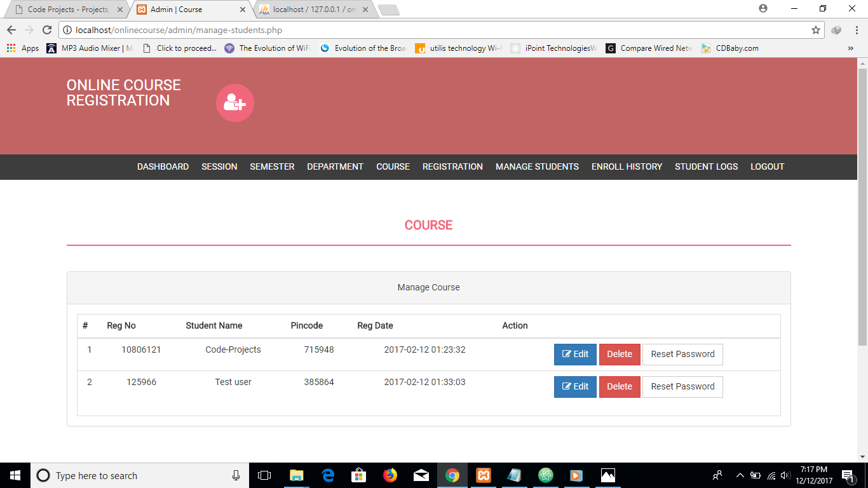The height and width of the screenshot is (488, 868).
Task: Show hidden system tray icons
Action: tap(740, 475)
